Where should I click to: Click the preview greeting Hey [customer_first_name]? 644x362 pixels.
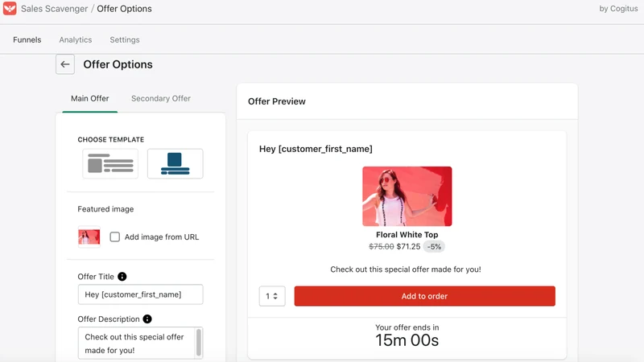pos(316,149)
